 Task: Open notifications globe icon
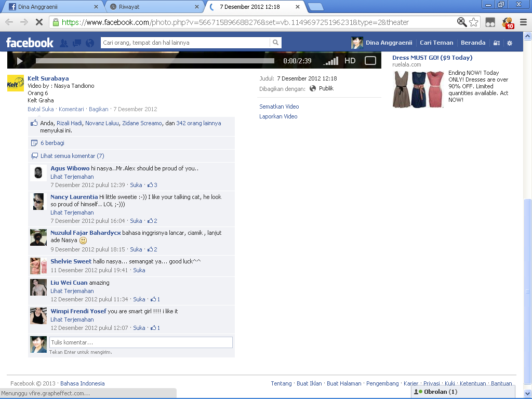coord(90,43)
